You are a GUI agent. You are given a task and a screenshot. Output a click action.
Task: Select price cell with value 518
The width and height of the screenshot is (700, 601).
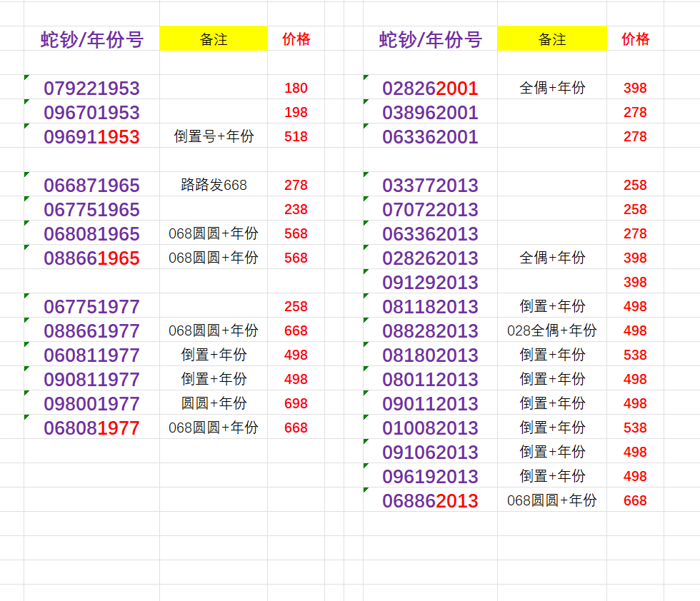(x=296, y=137)
